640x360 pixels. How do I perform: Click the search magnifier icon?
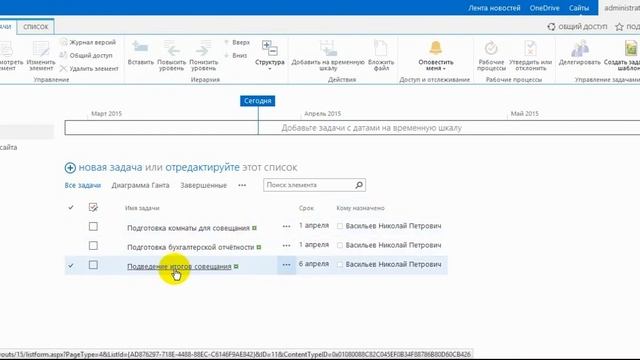click(x=359, y=185)
